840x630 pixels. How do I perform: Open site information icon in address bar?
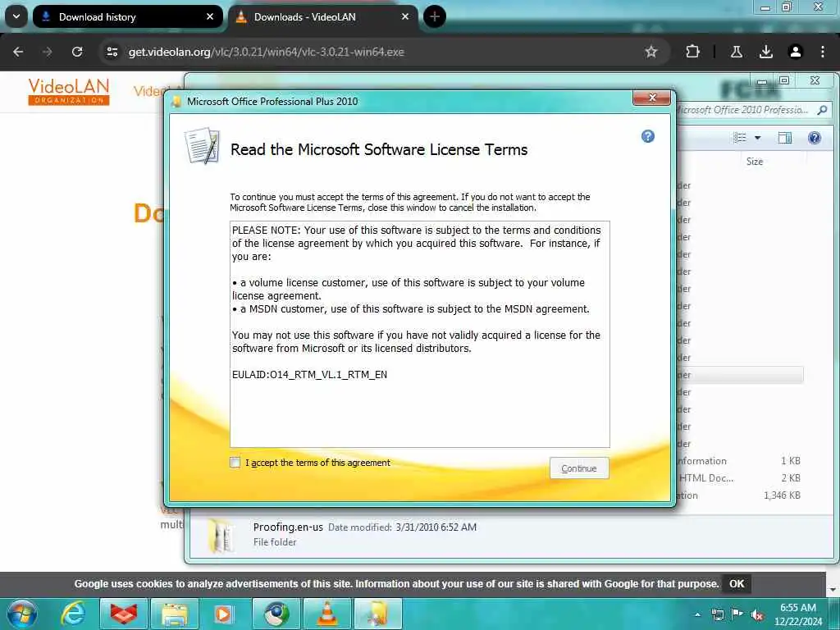coord(112,52)
